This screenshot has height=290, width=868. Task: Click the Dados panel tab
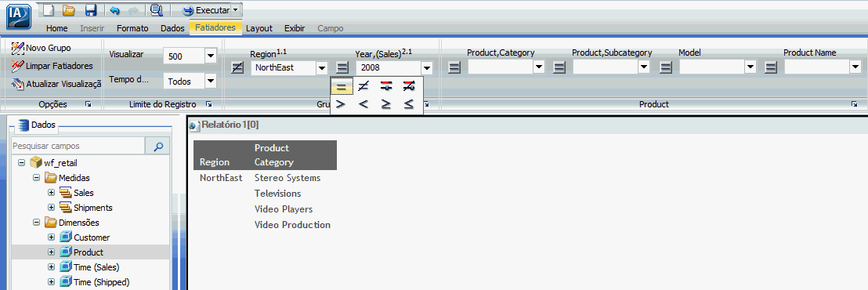(x=37, y=125)
